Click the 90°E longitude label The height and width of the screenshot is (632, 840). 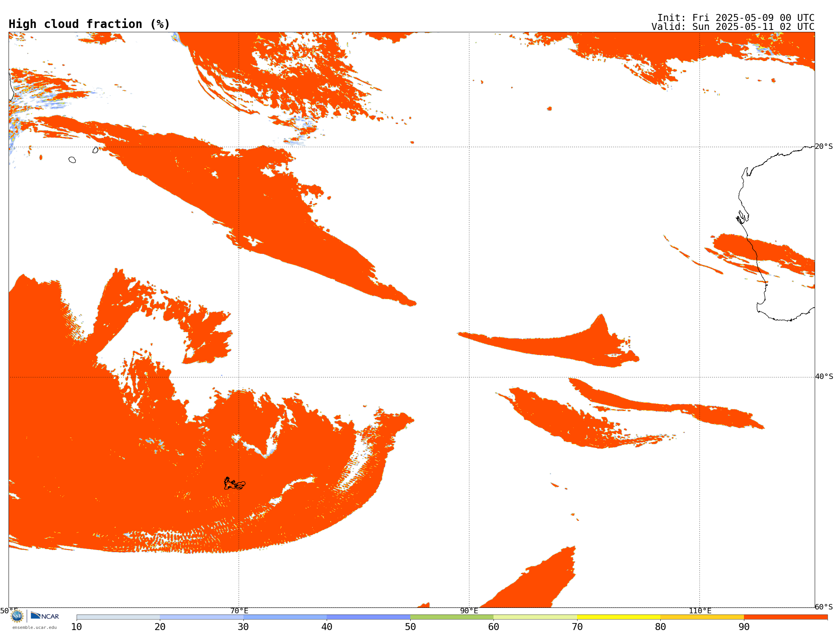(x=469, y=611)
